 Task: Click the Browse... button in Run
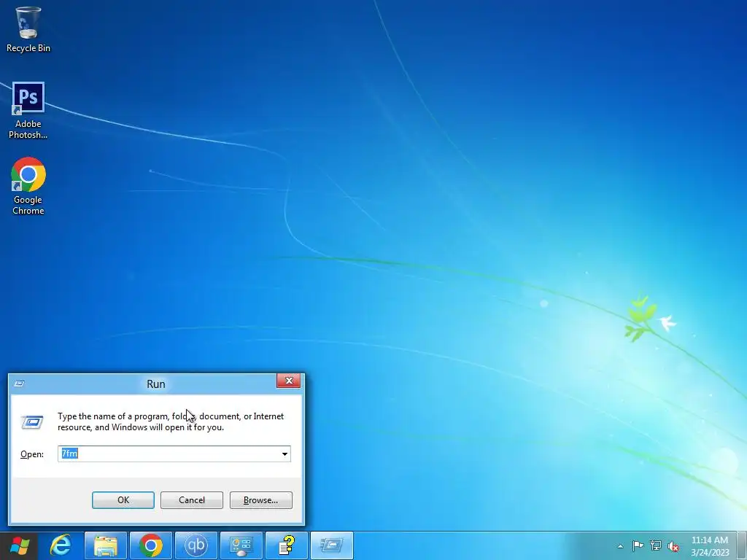click(260, 500)
